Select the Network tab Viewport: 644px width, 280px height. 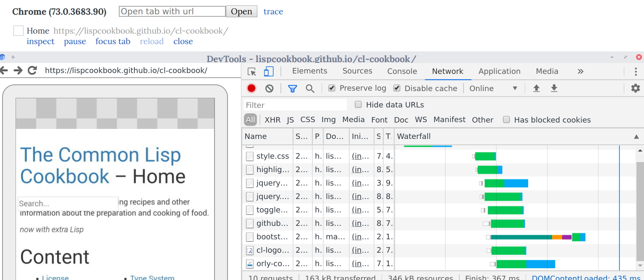point(448,71)
